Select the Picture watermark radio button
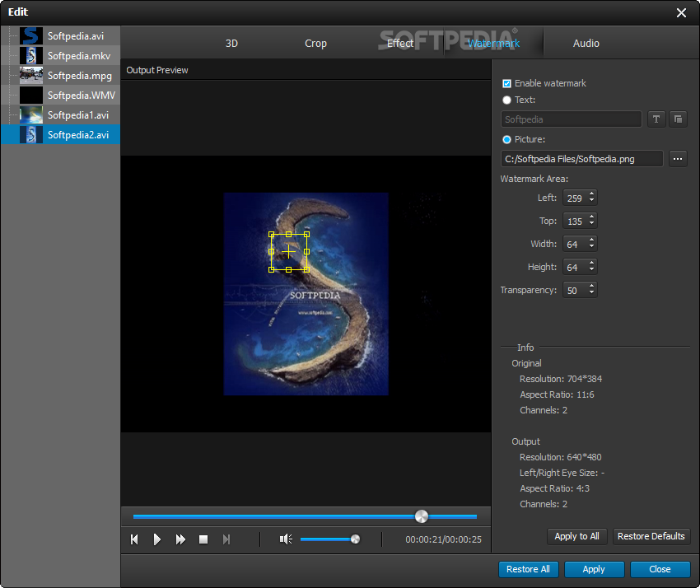The image size is (700, 588). [506, 139]
